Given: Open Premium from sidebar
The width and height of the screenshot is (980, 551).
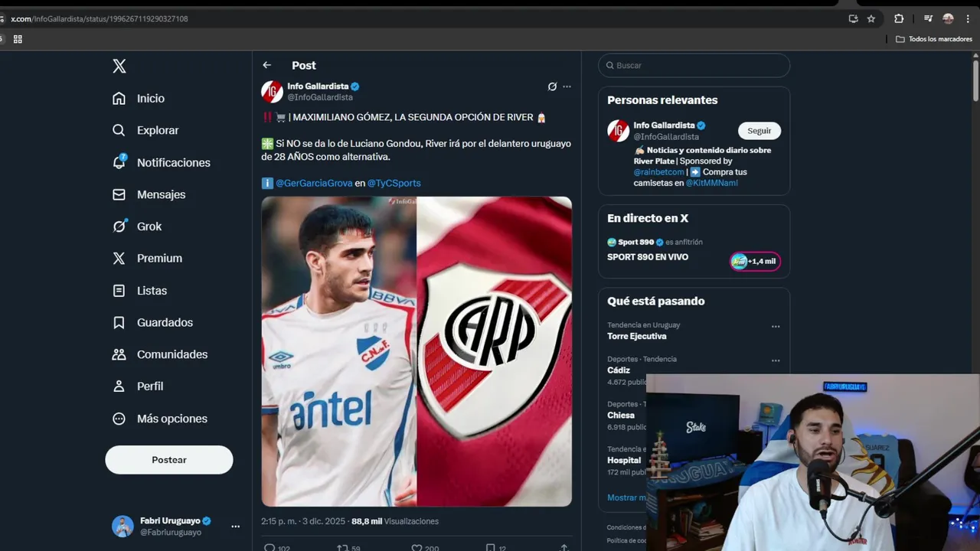Looking at the screenshot, I should click(x=147, y=259).
